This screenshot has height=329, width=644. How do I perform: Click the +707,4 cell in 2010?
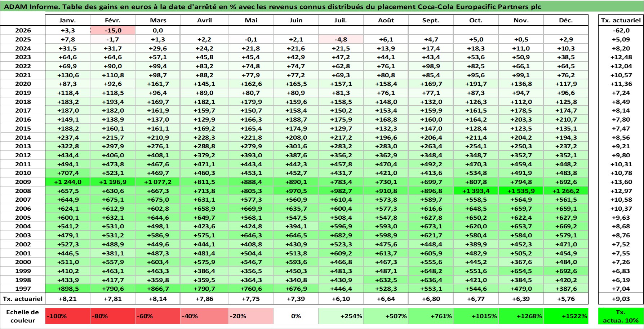(x=68, y=173)
